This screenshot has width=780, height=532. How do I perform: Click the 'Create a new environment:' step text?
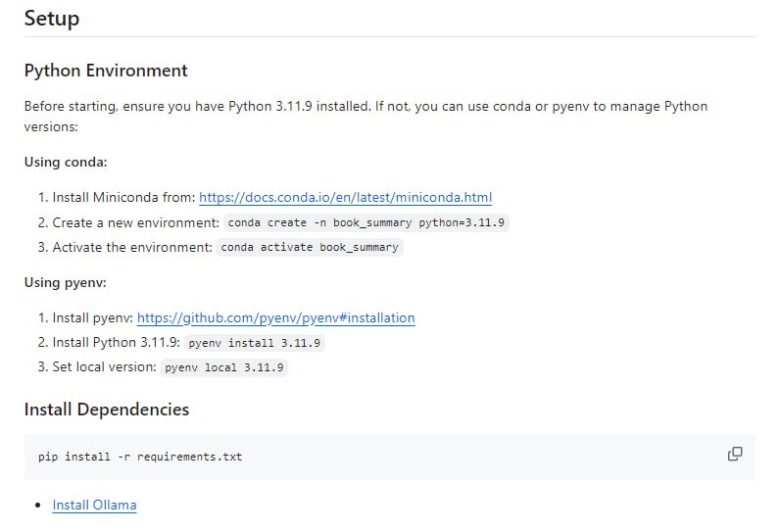point(135,222)
